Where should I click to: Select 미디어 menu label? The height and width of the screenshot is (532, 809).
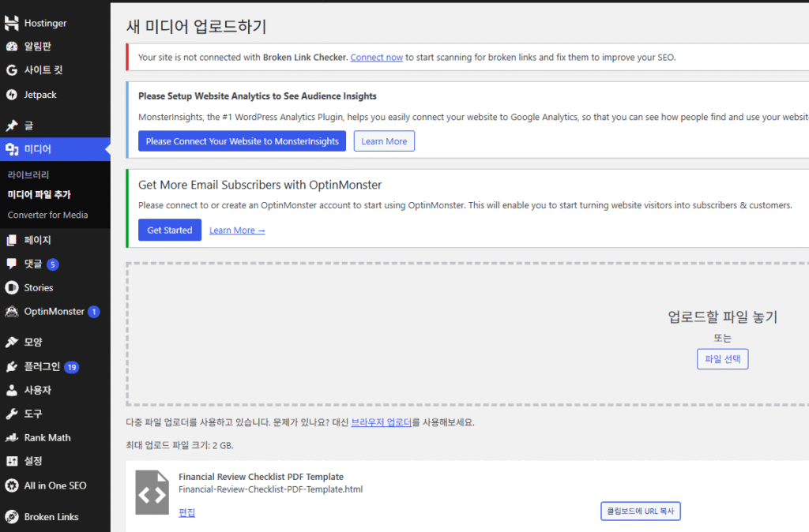point(38,149)
